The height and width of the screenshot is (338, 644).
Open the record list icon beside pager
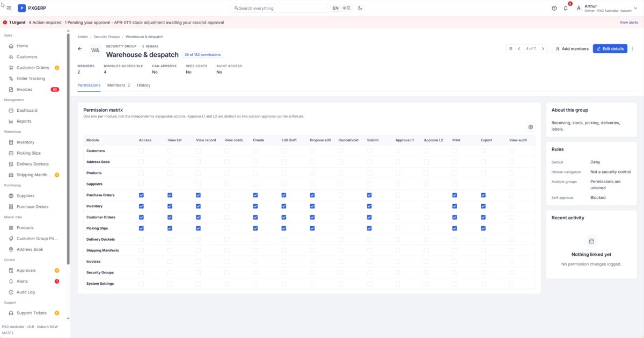pos(510,48)
